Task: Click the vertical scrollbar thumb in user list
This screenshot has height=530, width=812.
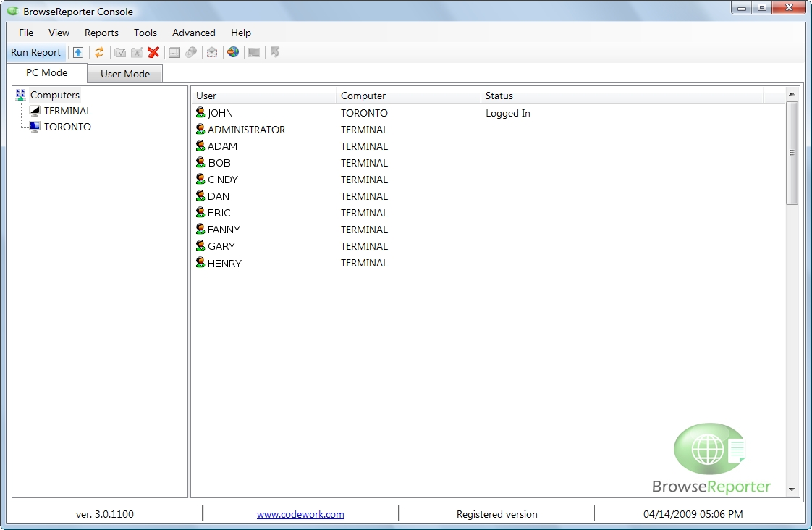Action: [x=792, y=153]
